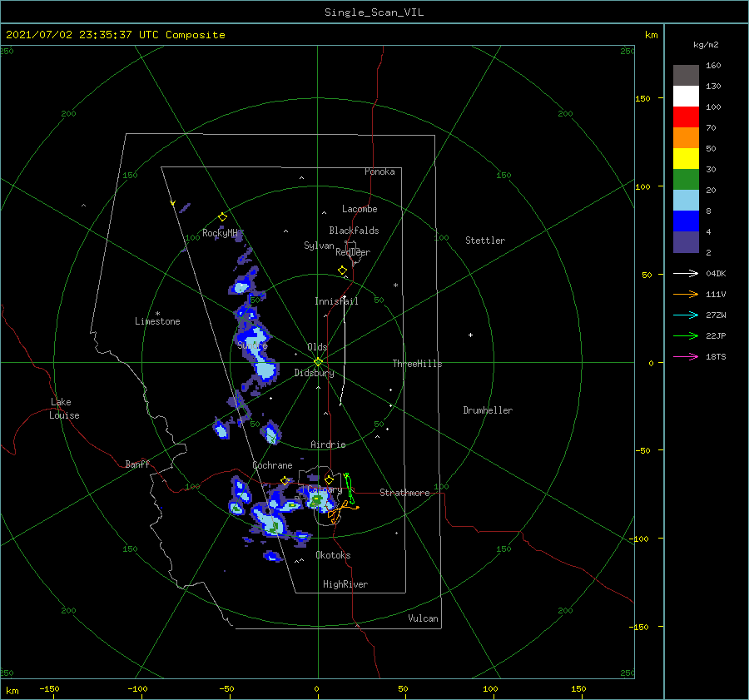Screen dimensions: 749x700
Task: Select yellow diamond marker northwest of RockyMH
Action: click(222, 217)
